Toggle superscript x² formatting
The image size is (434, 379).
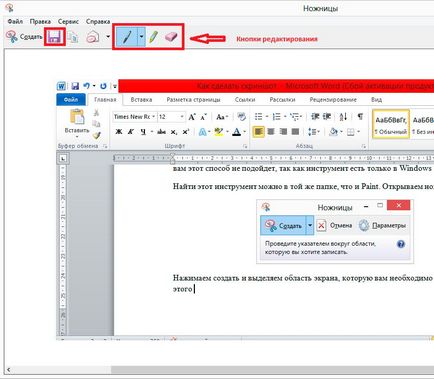(186, 132)
